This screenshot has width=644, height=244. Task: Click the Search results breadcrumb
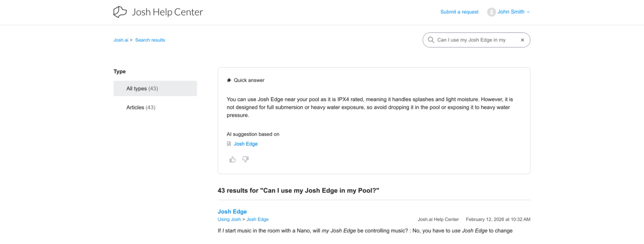(x=150, y=40)
